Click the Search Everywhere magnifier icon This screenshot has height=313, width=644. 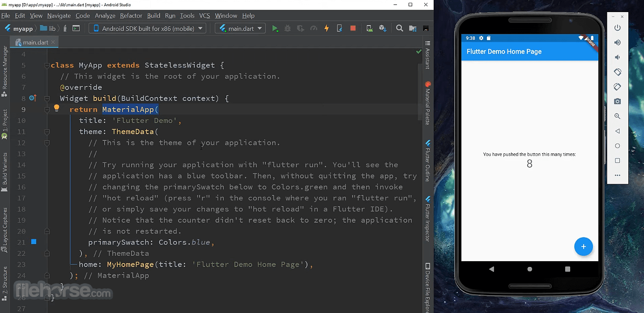coord(400,28)
